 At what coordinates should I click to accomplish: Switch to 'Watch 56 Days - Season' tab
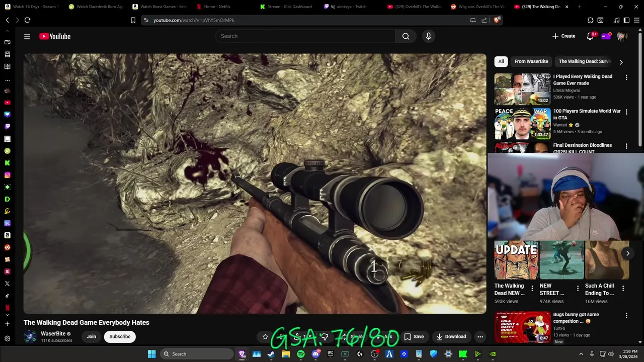31,7
